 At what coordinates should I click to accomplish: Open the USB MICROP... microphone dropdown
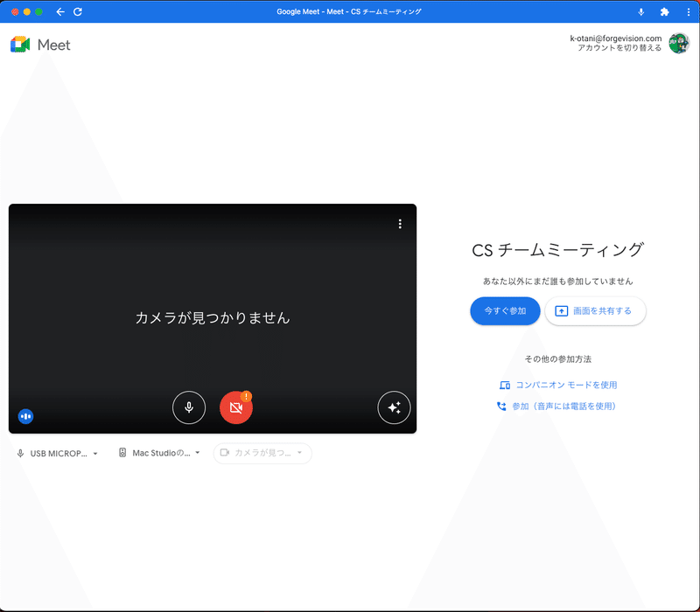point(57,453)
